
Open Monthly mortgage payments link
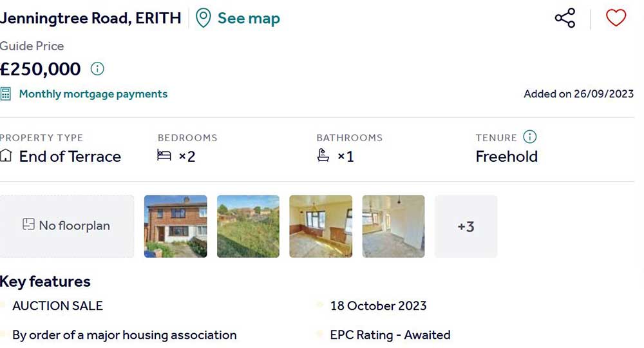tap(93, 94)
